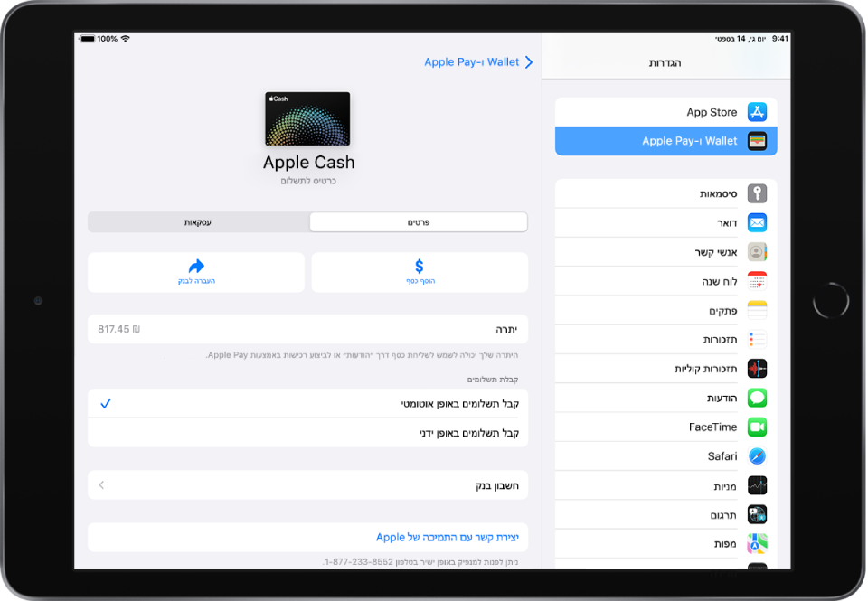
Task: Open the Contacts icon
Action: click(x=757, y=252)
